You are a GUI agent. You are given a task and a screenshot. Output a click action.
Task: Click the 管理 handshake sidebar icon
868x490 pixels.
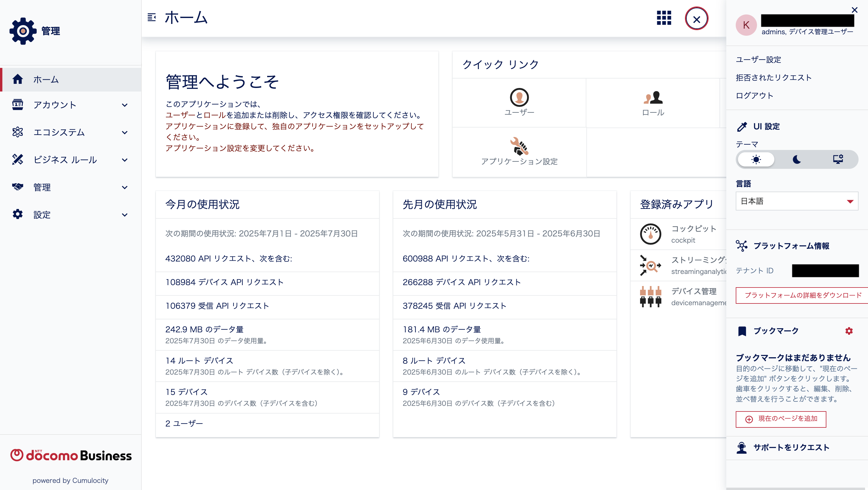coord(17,187)
